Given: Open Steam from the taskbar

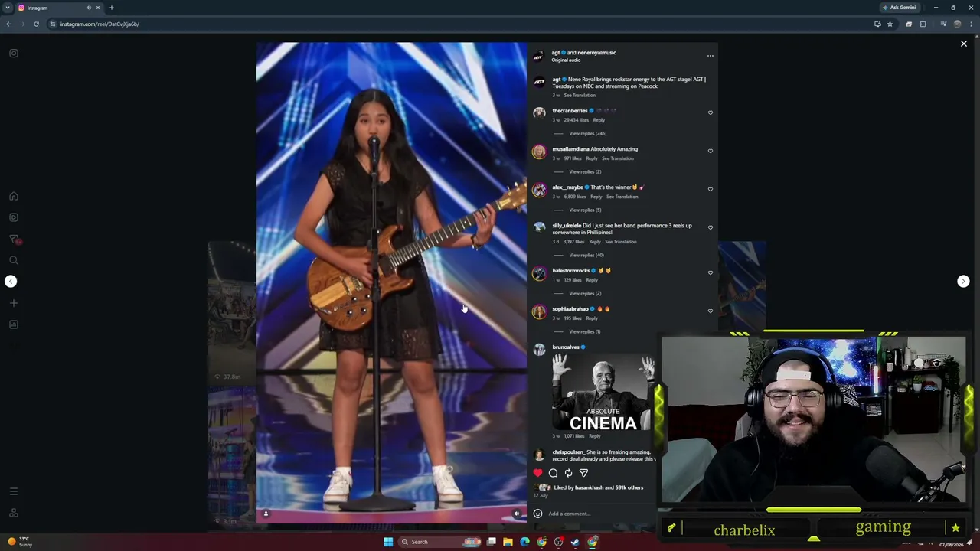Looking at the screenshot, I should point(575,542).
